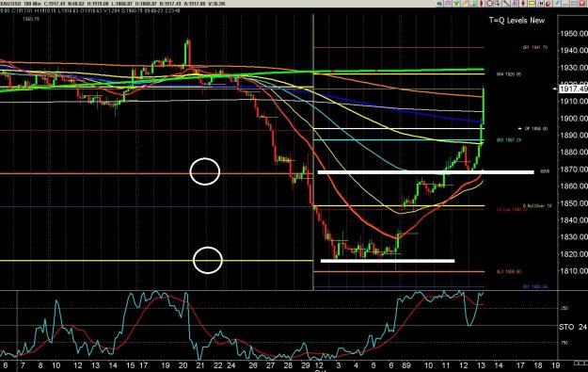588x372 pixels.
Task: Click the date label 28 on time axis
Action: 288,366
